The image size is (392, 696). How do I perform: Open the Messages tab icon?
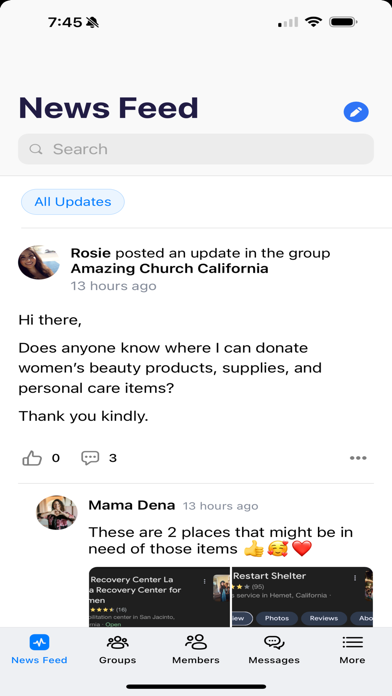(x=274, y=642)
